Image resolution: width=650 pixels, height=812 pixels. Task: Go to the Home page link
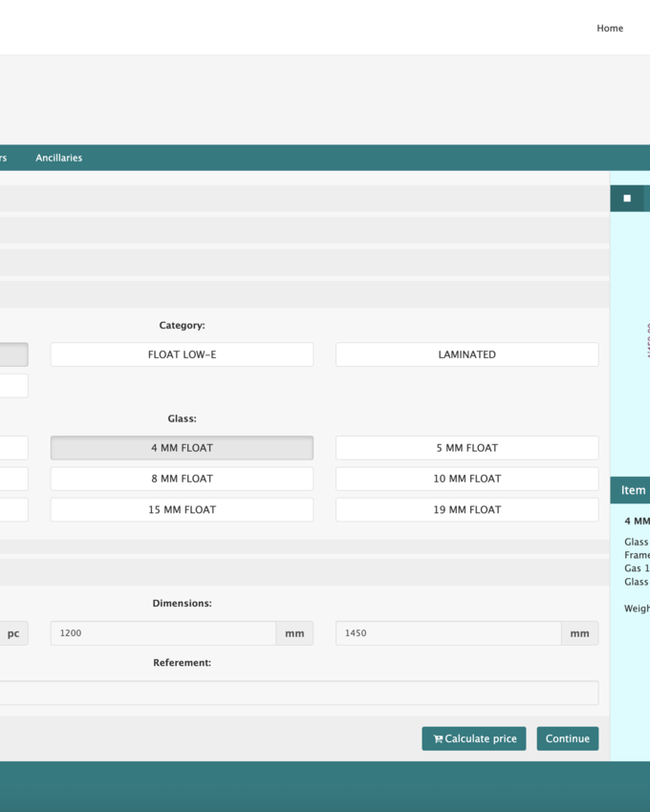[x=610, y=29]
